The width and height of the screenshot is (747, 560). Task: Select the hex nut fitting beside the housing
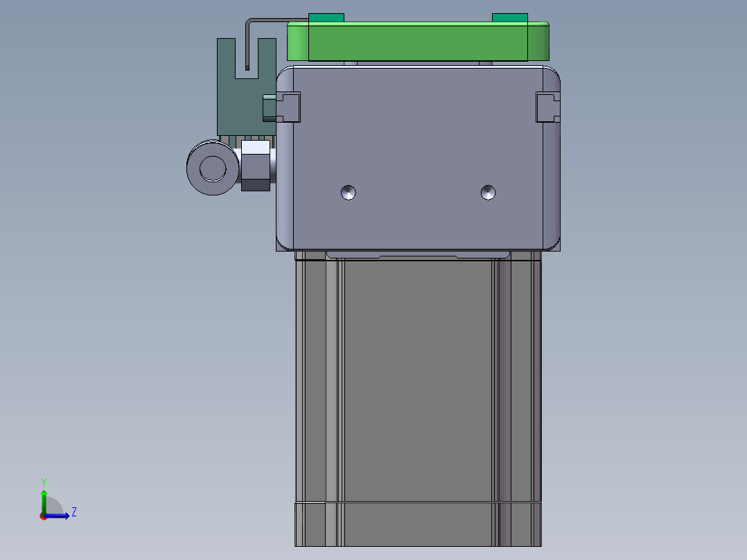(256, 166)
